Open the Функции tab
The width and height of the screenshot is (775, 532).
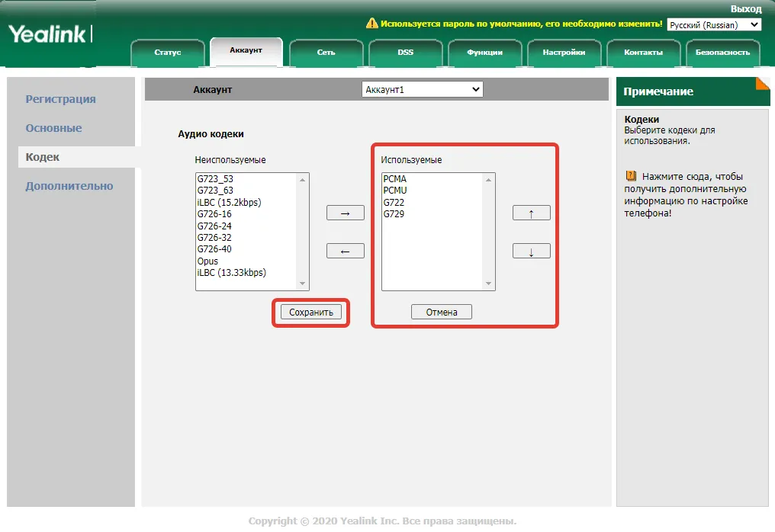click(485, 53)
